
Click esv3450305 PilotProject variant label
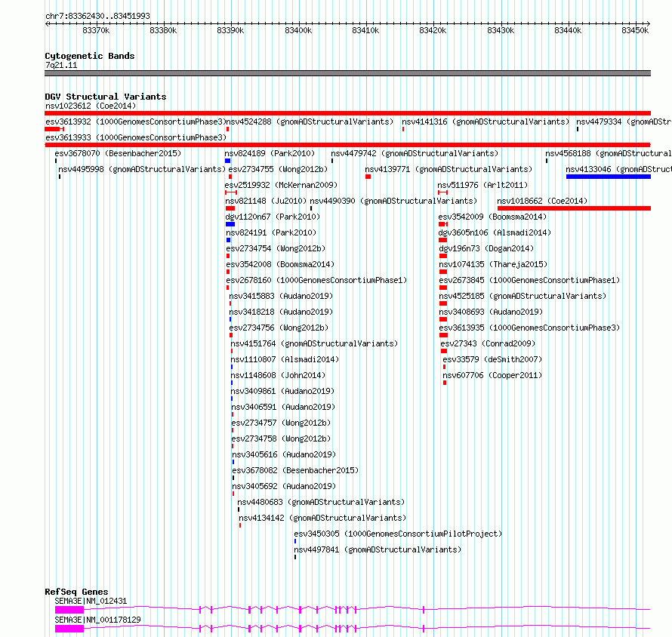tap(398, 534)
